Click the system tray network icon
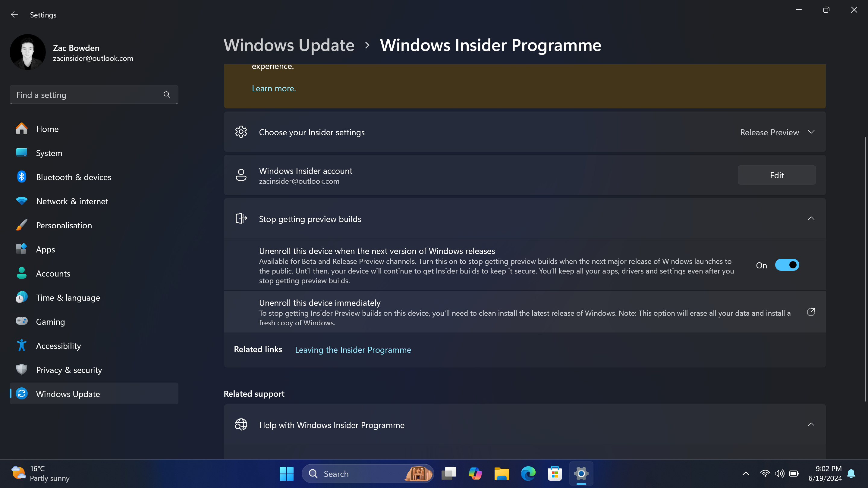The image size is (868, 488). pos(764,474)
